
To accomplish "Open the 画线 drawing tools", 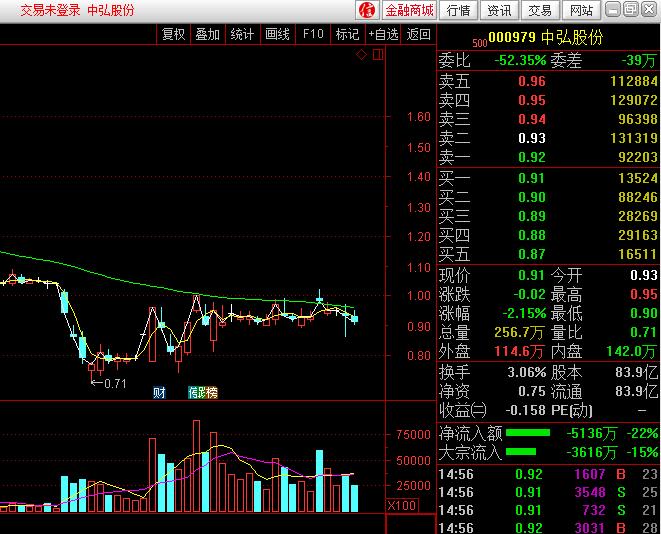I will click(277, 34).
